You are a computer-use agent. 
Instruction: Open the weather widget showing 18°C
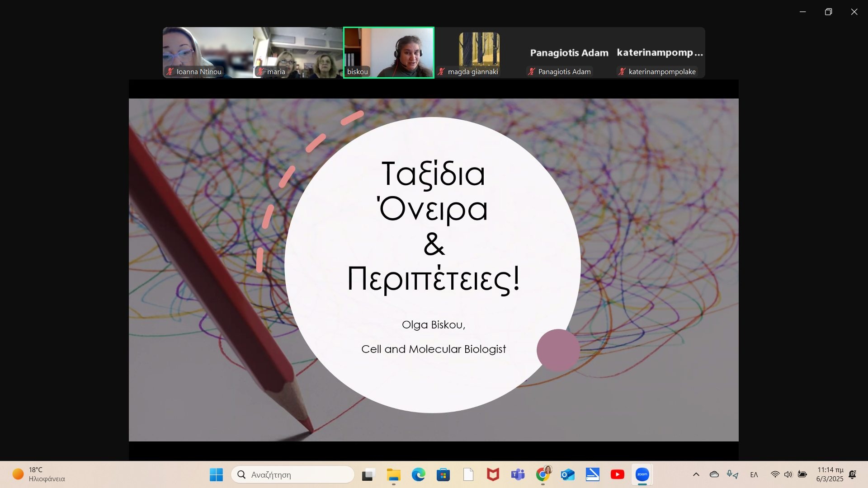point(38,474)
